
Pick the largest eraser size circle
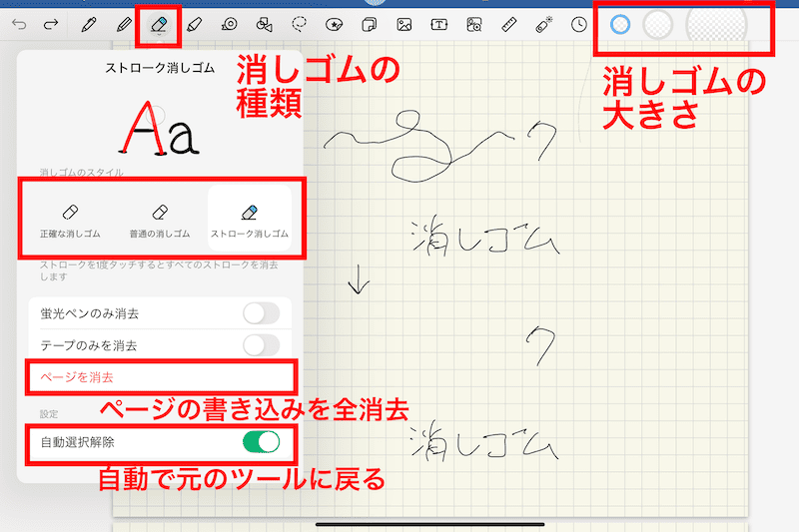pyautogui.click(x=716, y=25)
